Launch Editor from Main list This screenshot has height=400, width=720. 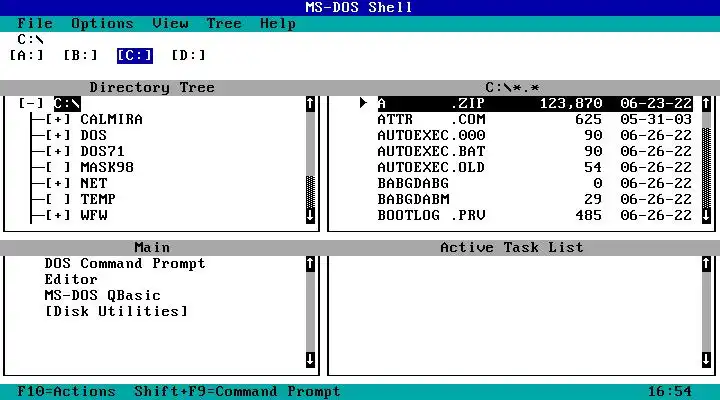pyautogui.click(x=71, y=280)
